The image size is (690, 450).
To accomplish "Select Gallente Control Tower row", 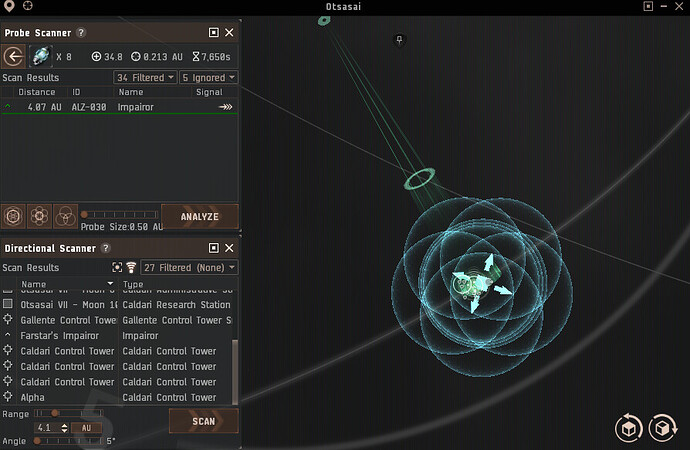I will point(117,320).
